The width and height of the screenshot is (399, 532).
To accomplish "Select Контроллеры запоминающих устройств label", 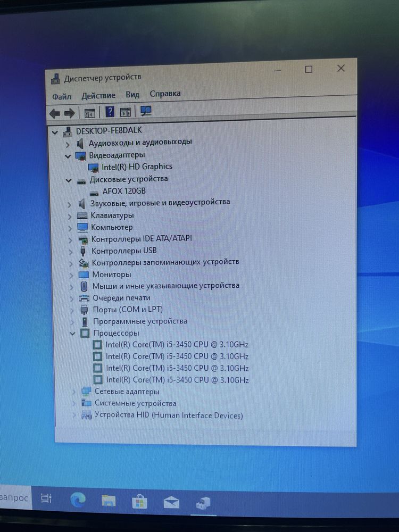I will coord(165,262).
